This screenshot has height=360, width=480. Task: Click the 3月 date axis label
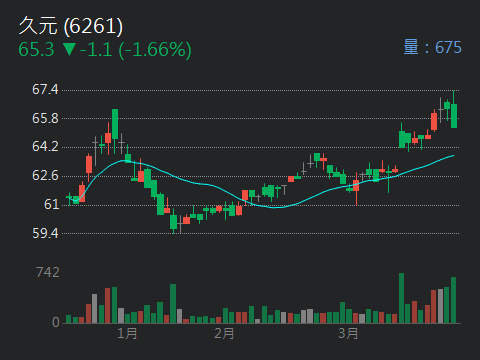[348, 333]
